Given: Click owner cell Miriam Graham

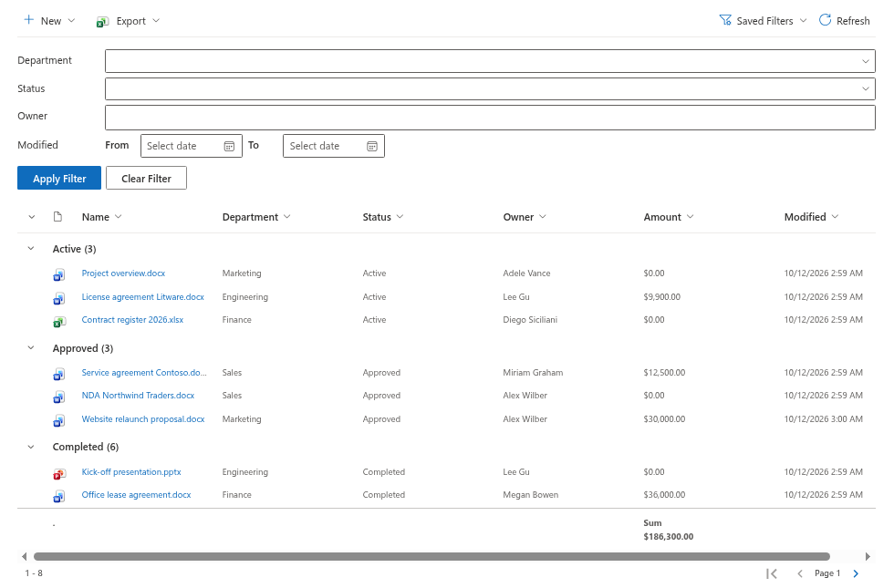Looking at the screenshot, I should click(x=533, y=372).
